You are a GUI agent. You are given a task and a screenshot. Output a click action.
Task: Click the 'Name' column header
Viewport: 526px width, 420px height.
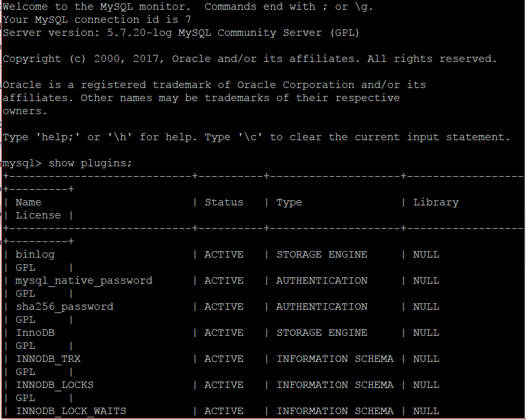[x=28, y=202]
